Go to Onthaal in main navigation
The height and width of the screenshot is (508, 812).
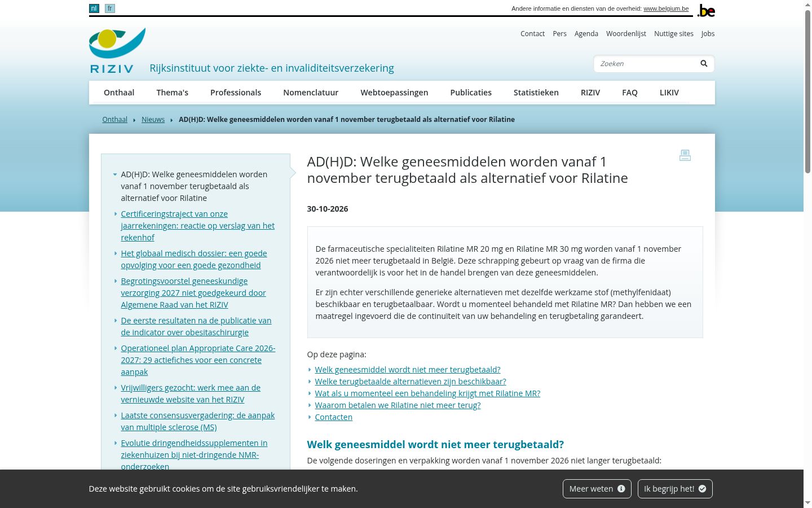[119, 93]
